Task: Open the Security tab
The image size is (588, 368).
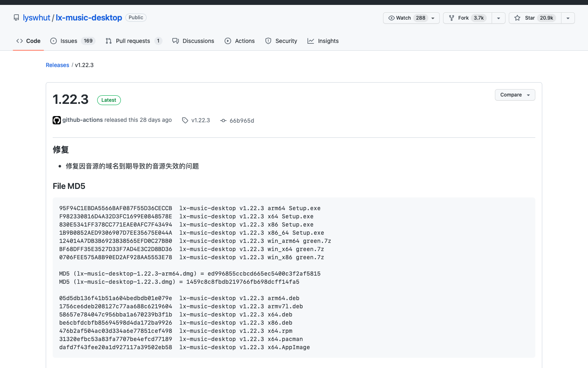Action: pyautogui.click(x=281, y=41)
